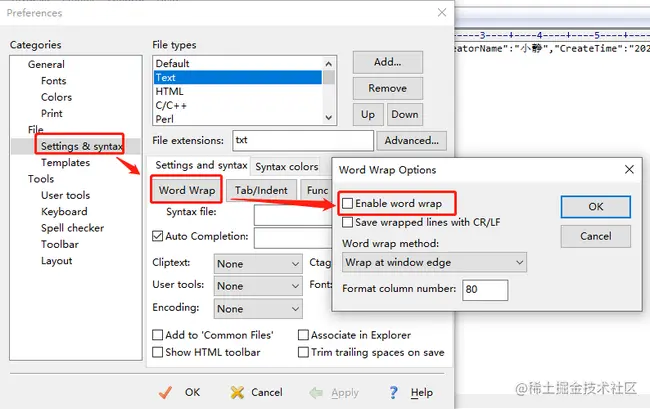Enable the word wrap checkbox

click(x=347, y=203)
